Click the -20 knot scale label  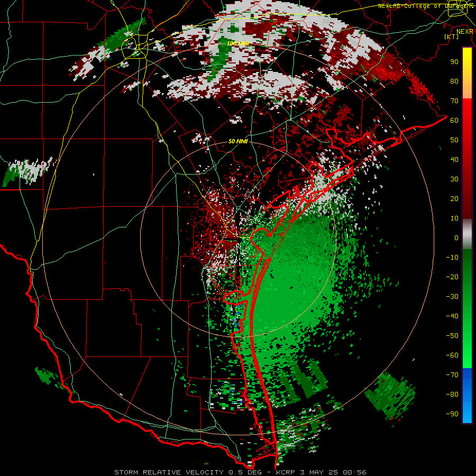(x=452, y=277)
